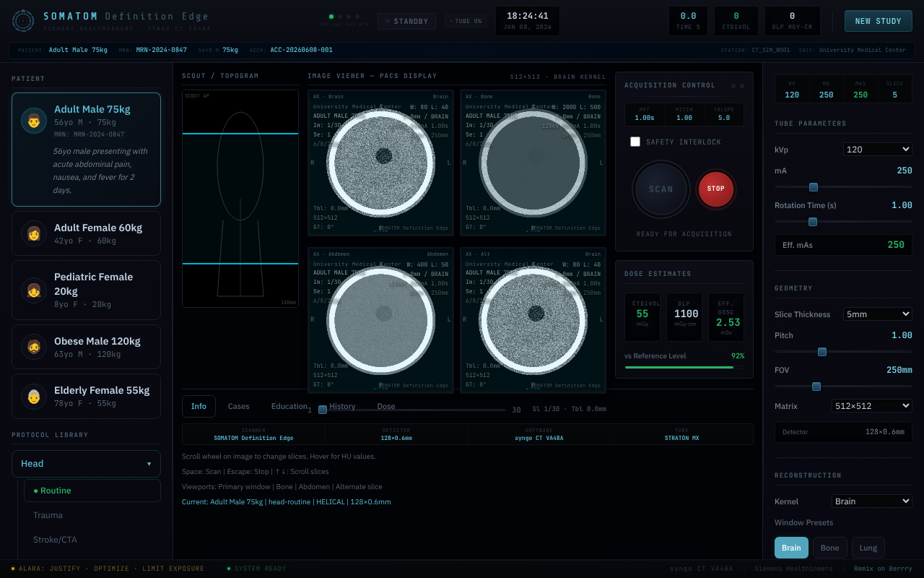The width and height of the screenshot is (924, 578).
Task: Move the slice navigation slider handle
Action: [x=323, y=410]
